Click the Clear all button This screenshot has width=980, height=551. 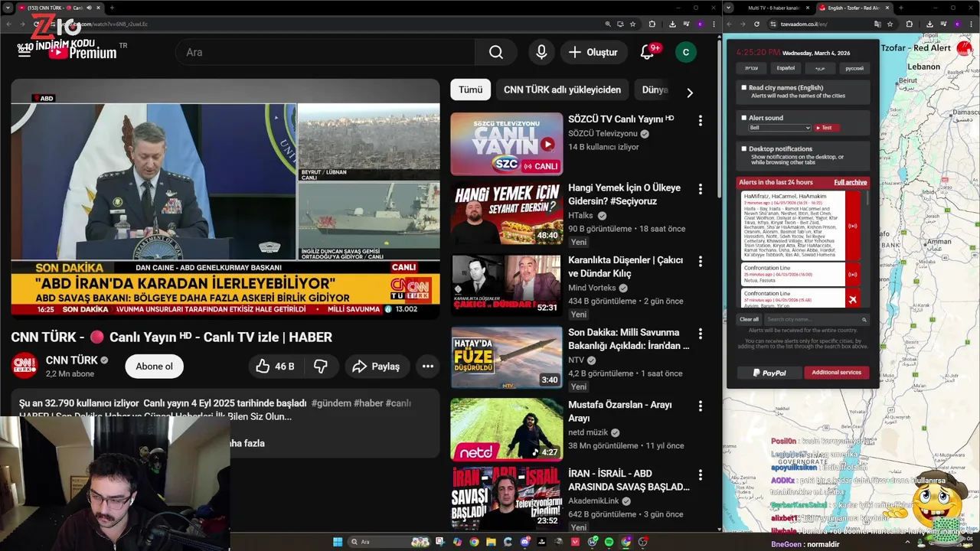(x=749, y=320)
